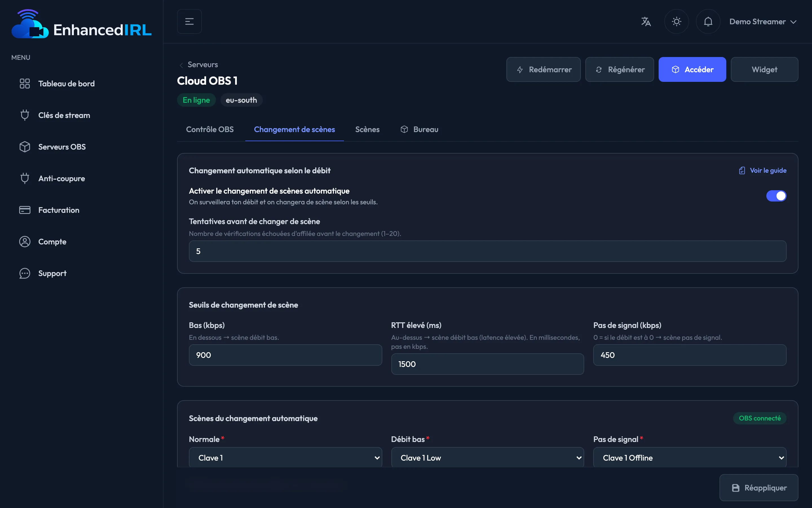Click the Accéder button
This screenshot has width=812, height=508.
click(692, 69)
